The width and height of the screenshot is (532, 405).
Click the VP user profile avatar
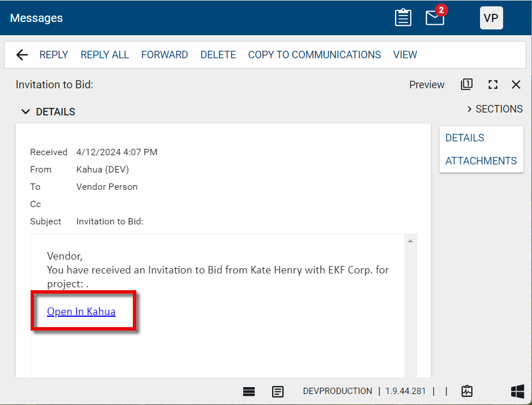click(491, 18)
